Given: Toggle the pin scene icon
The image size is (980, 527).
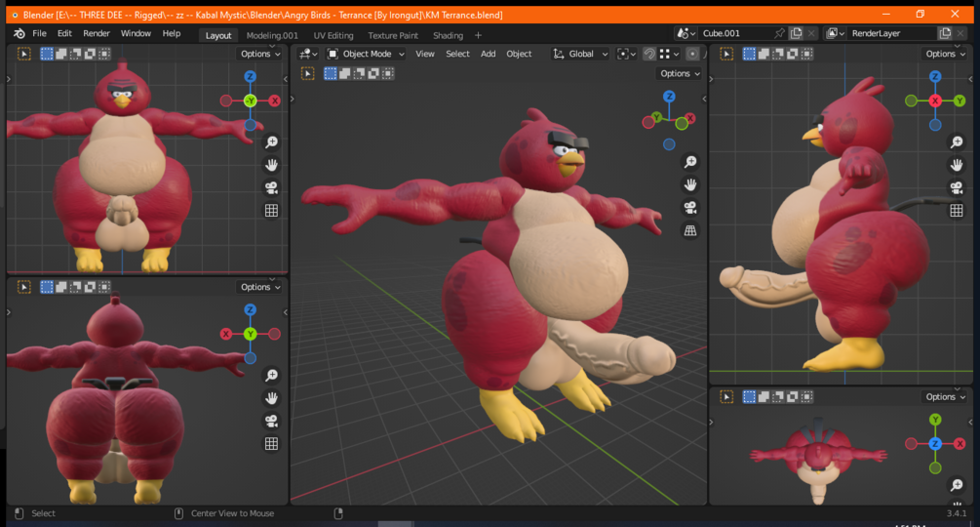Looking at the screenshot, I should tap(779, 33).
